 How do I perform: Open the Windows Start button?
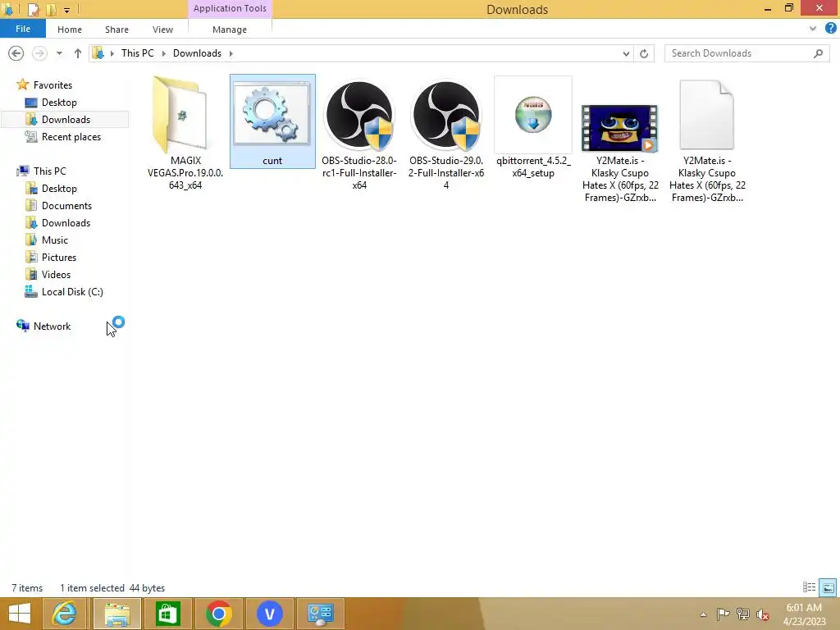coord(20,614)
